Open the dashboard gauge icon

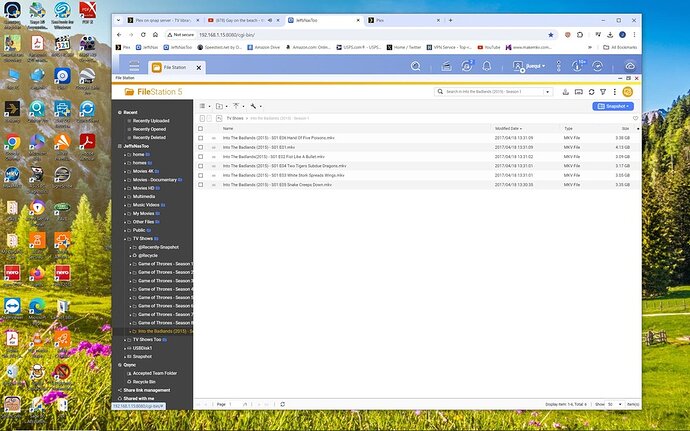click(x=597, y=66)
